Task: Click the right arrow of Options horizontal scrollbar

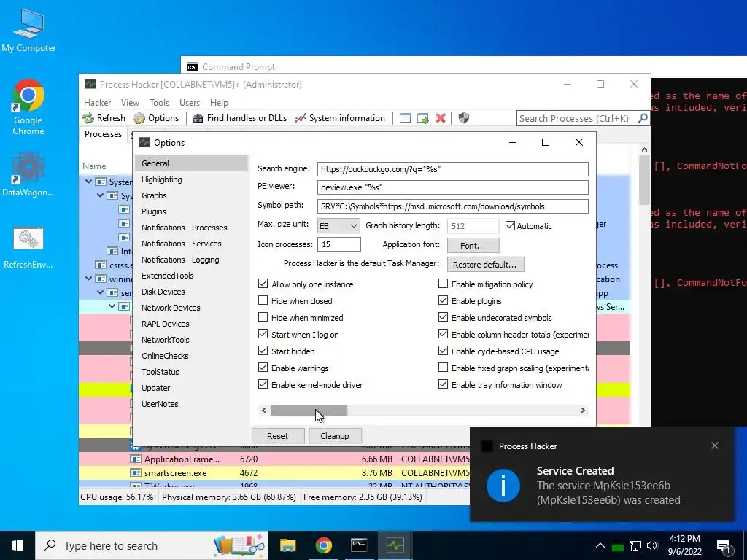Action: click(x=582, y=410)
